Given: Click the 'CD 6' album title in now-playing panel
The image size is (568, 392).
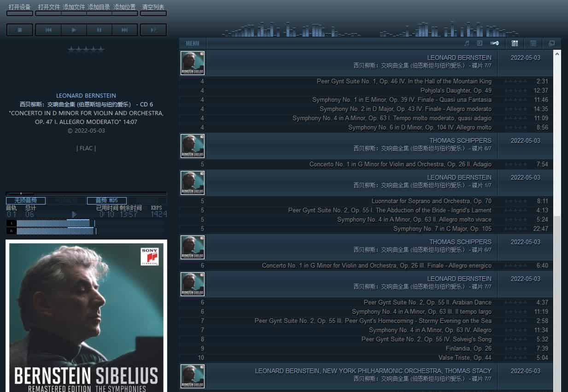Looking at the screenshot, I should pyautogui.click(x=86, y=105).
